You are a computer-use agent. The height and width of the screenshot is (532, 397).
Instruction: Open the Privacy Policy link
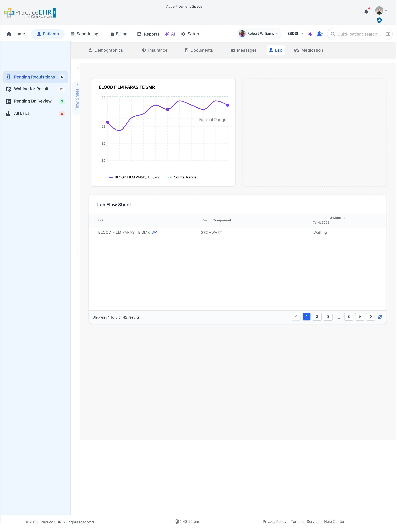coord(274,521)
